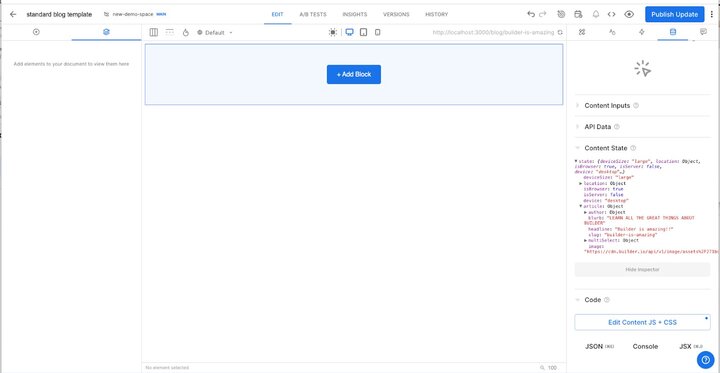Click the preview URL field
The image size is (720, 373).
(x=494, y=32)
